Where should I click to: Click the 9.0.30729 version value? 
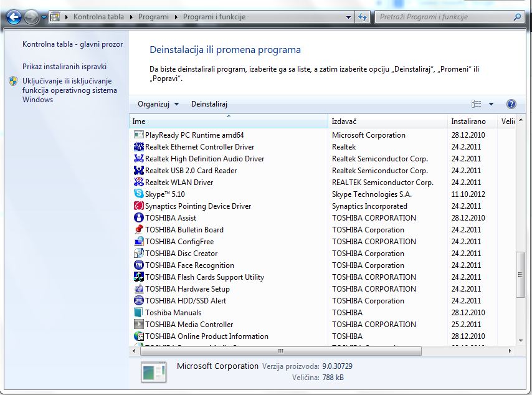tap(337, 366)
